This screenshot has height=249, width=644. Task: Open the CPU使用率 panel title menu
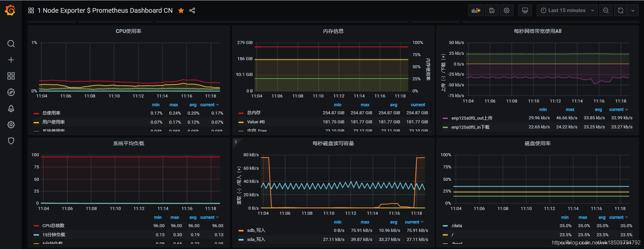click(x=129, y=31)
